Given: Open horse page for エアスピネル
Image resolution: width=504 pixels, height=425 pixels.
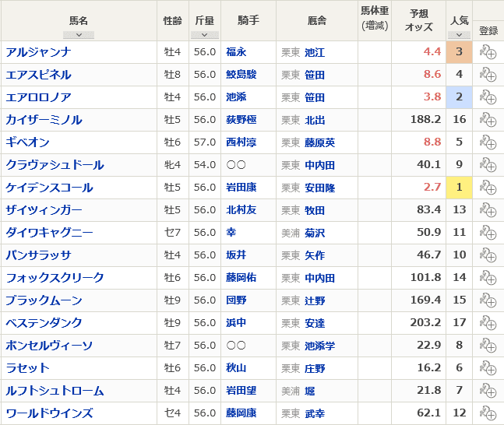Looking at the screenshot, I should coord(38,75).
